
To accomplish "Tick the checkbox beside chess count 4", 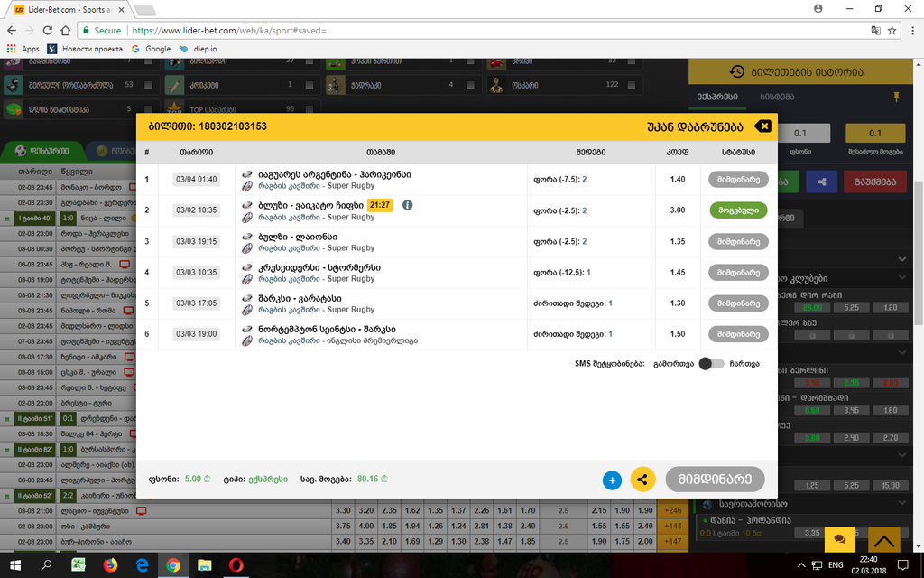I will (470, 85).
